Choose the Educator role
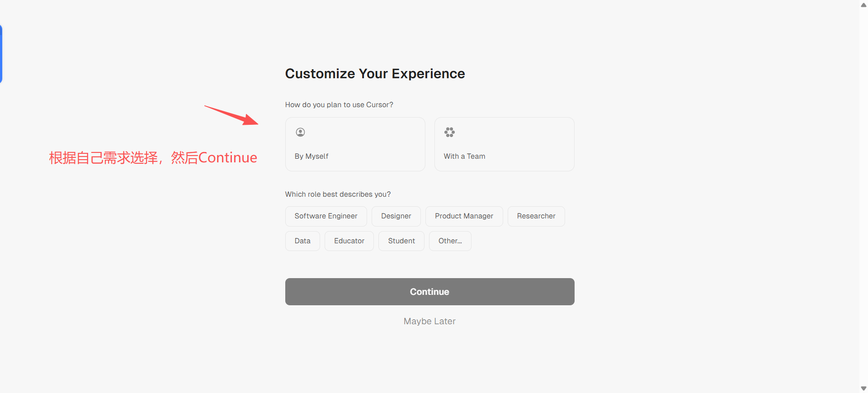Viewport: 868px width, 393px height. click(x=349, y=241)
